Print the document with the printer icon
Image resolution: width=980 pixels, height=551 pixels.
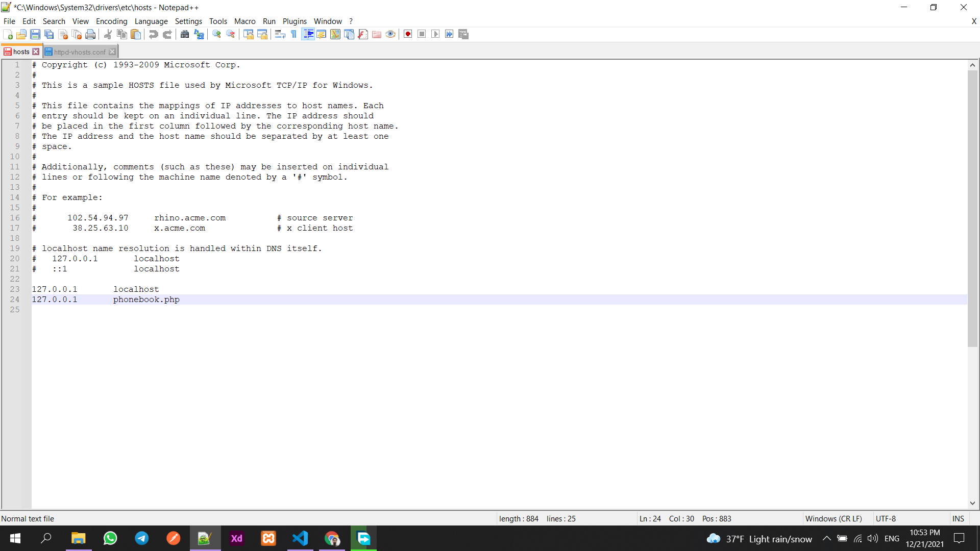coord(91,34)
